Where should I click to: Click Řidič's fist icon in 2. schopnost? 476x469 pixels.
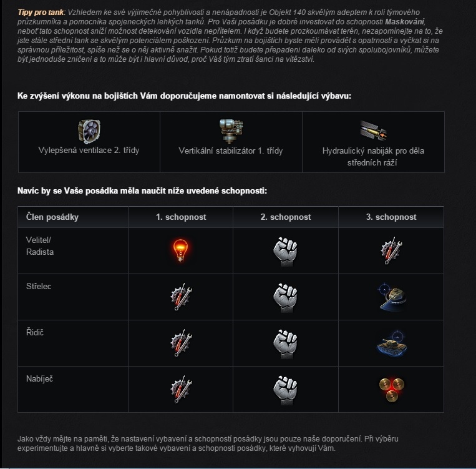coord(285,344)
